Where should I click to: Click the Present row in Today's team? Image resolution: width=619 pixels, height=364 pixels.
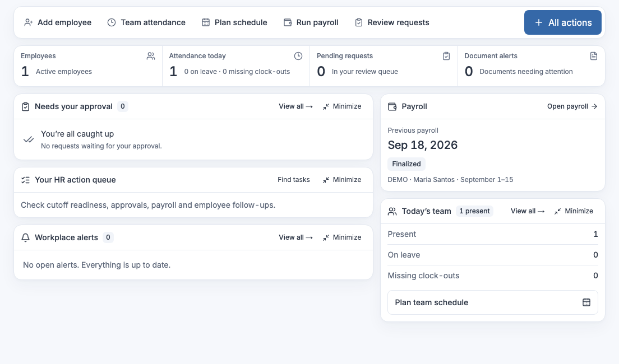pos(493,234)
